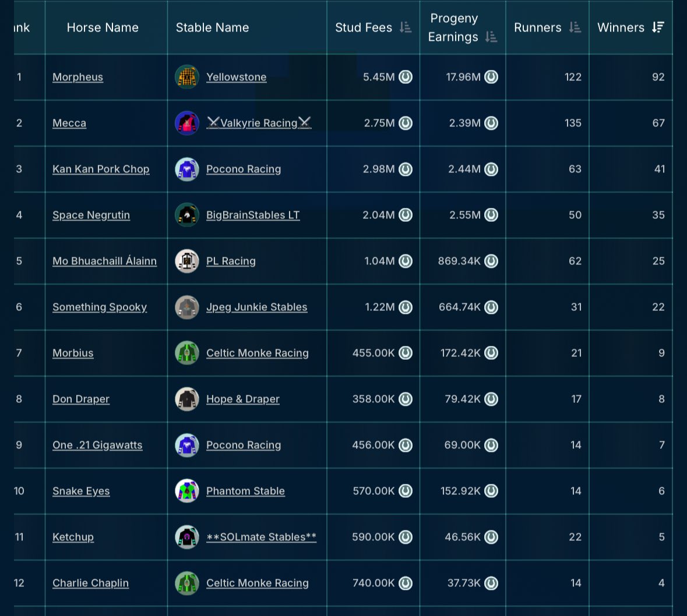Open One .21 Gigawatts horse link

point(97,445)
